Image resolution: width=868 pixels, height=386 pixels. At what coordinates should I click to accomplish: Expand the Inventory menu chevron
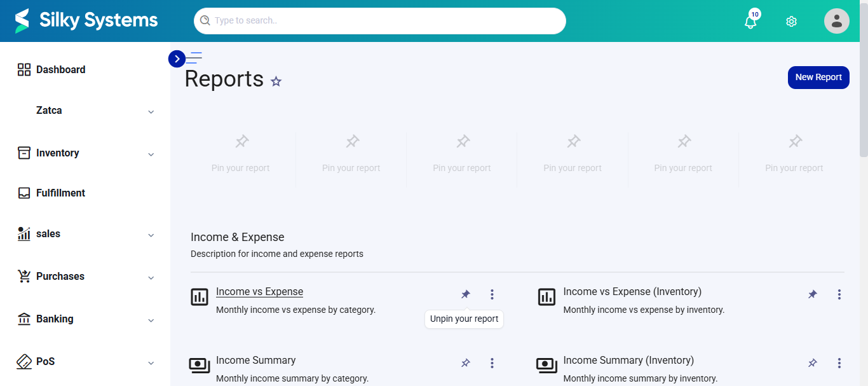pos(151,155)
